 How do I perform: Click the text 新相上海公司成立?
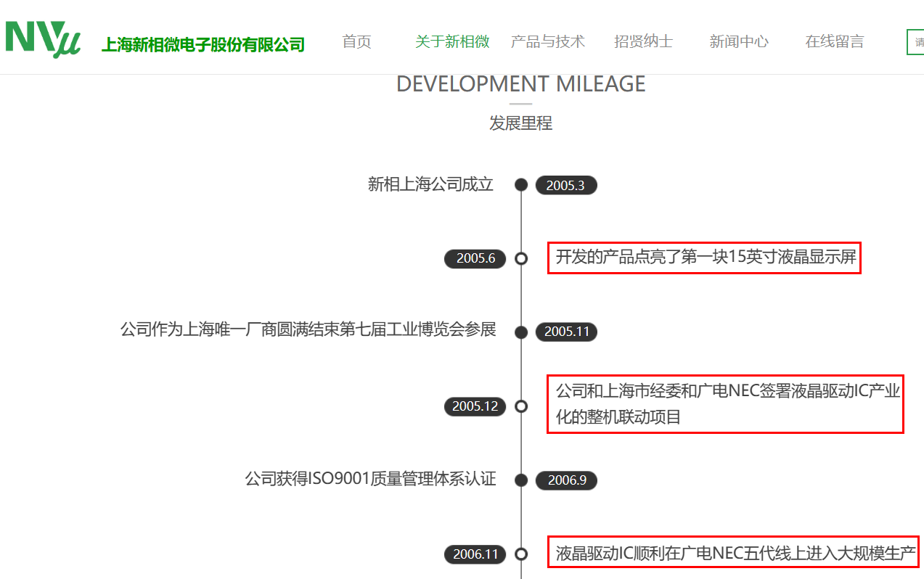(430, 184)
